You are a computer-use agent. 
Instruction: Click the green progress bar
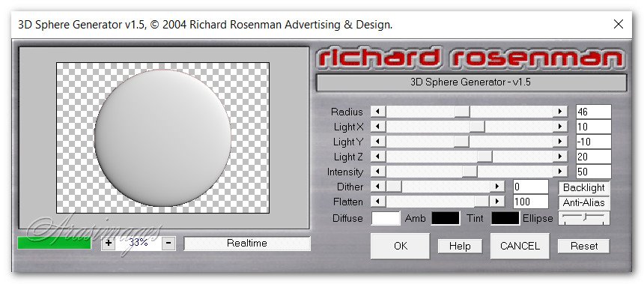pos(54,243)
